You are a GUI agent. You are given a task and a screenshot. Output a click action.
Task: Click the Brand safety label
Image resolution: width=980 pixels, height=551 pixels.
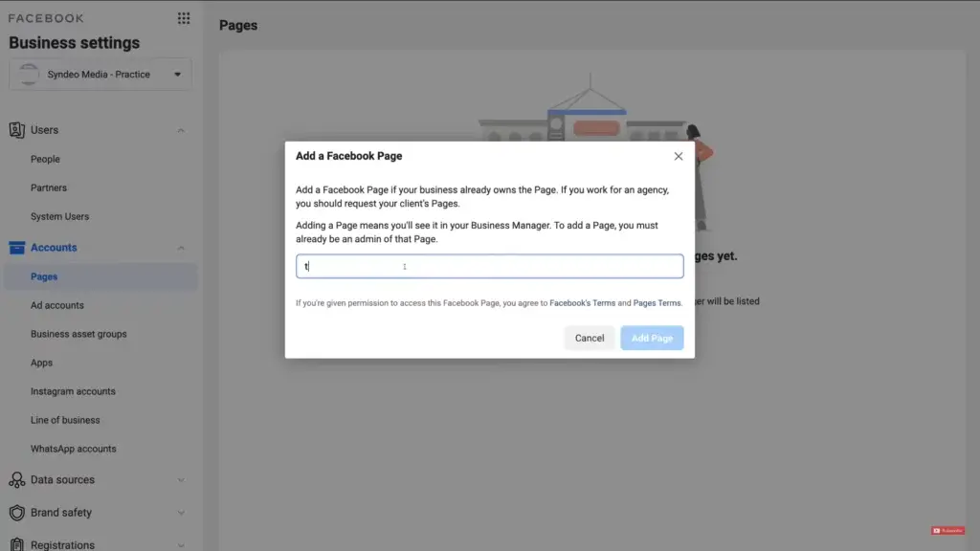point(61,513)
